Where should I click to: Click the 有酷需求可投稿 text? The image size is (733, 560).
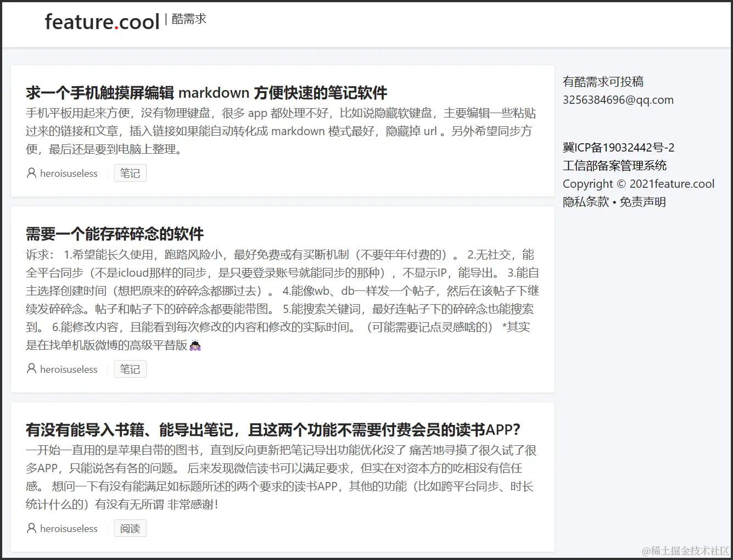coord(603,82)
